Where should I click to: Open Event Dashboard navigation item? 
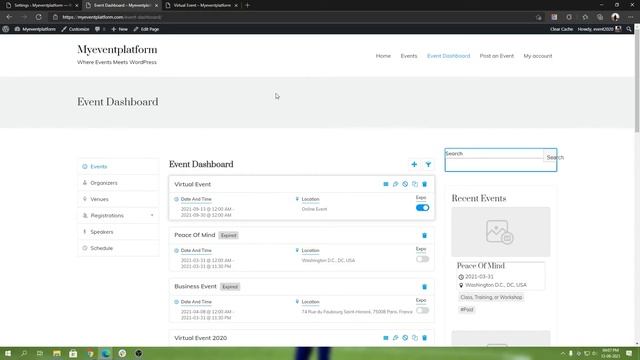coord(449,56)
